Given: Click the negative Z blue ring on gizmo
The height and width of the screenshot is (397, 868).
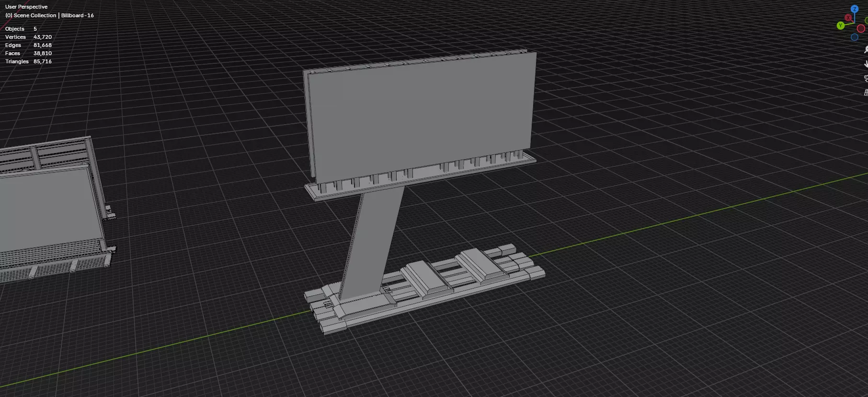Looking at the screenshot, I should pyautogui.click(x=855, y=37).
